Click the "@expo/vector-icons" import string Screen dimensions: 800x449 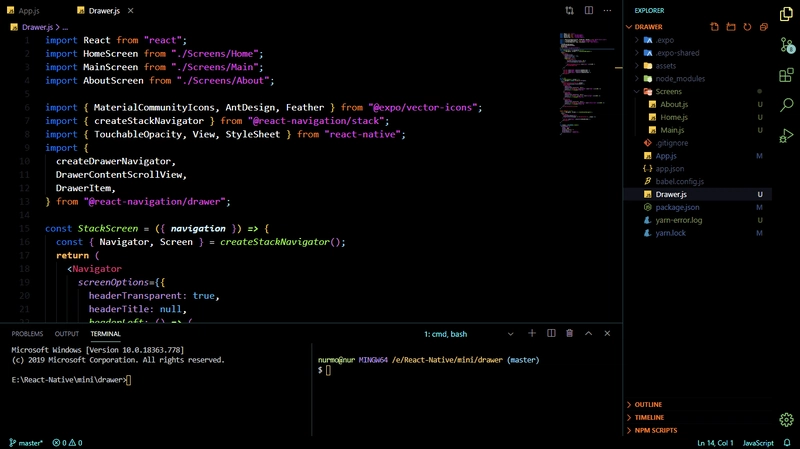[x=422, y=107]
